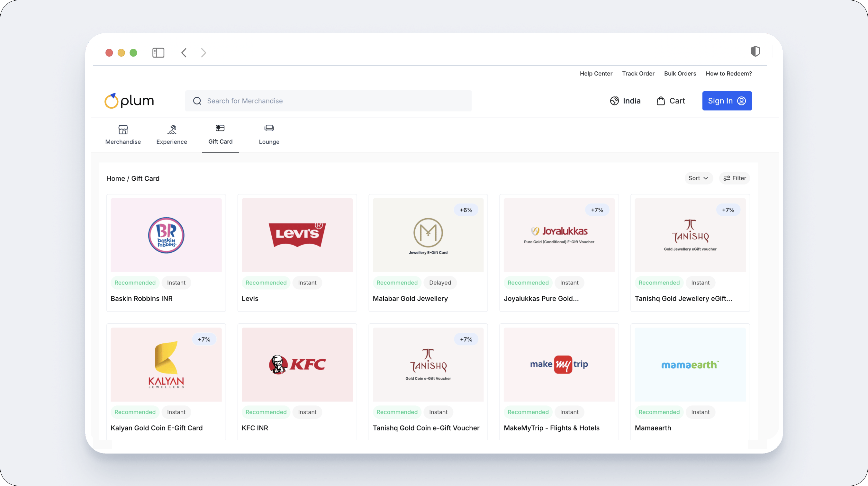The height and width of the screenshot is (486, 868).
Task: Click the Tanishq Gold Jewellery eGift... title
Action: click(x=683, y=299)
